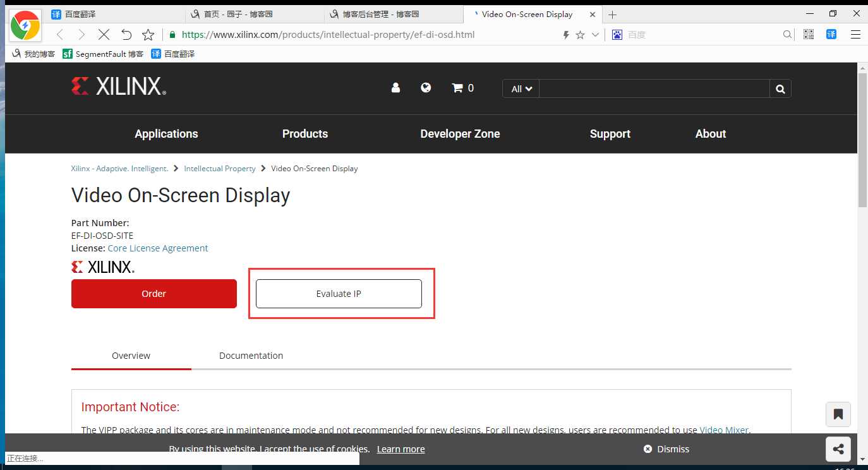Click into the Xilinx site search field

[654, 88]
